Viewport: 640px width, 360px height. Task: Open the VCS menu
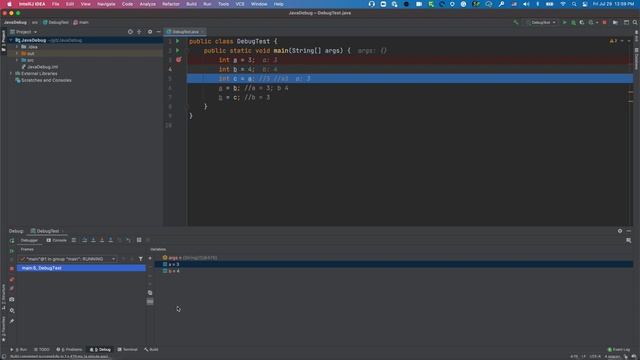(x=240, y=4)
